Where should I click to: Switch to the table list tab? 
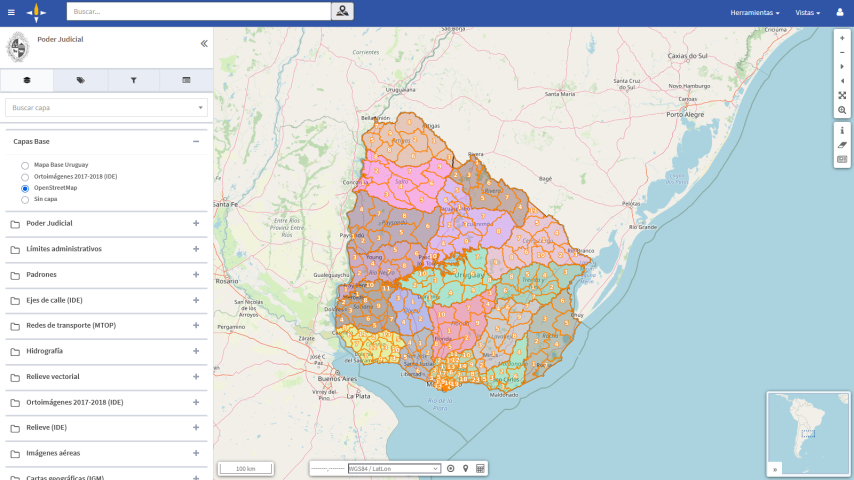pyautogui.click(x=186, y=80)
